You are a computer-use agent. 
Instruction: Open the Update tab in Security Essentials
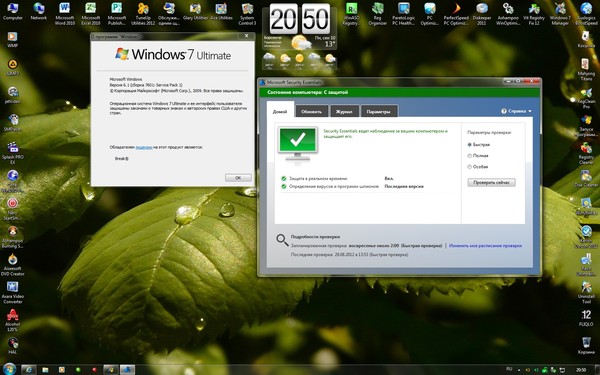point(311,111)
